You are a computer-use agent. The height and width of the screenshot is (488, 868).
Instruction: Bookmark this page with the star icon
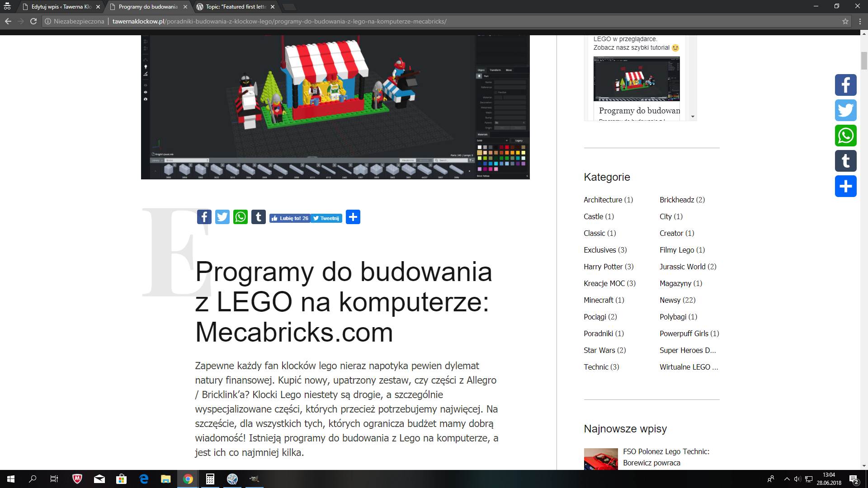tap(845, 21)
